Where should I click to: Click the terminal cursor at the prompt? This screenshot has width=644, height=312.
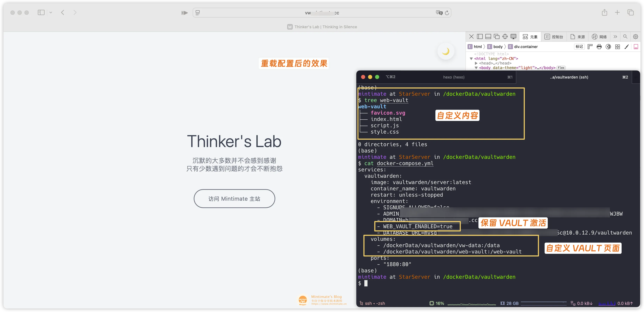[x=366, y=283]
